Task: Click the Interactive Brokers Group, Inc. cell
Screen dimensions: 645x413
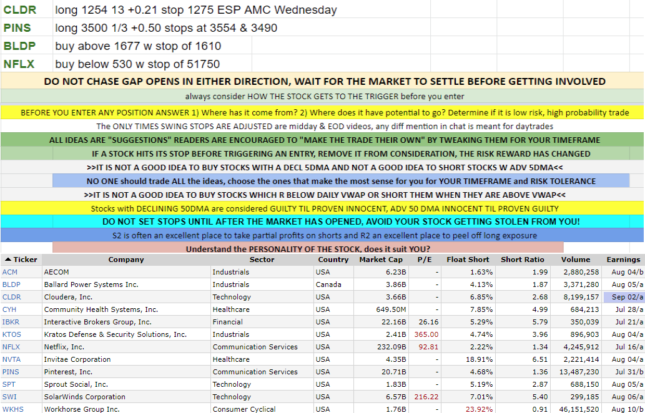Action: click(x=126, y=322)
